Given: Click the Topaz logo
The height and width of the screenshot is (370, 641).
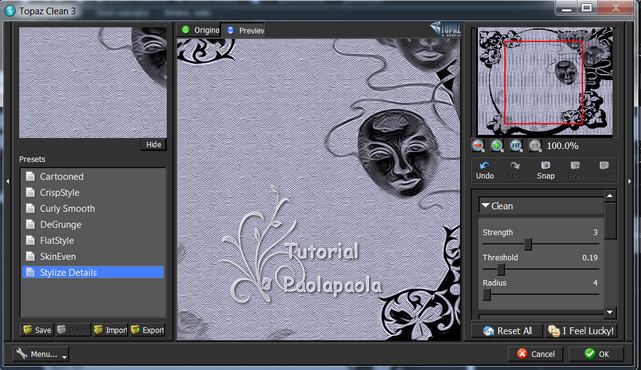Looking at the screenshot, I should coord(446,29).
